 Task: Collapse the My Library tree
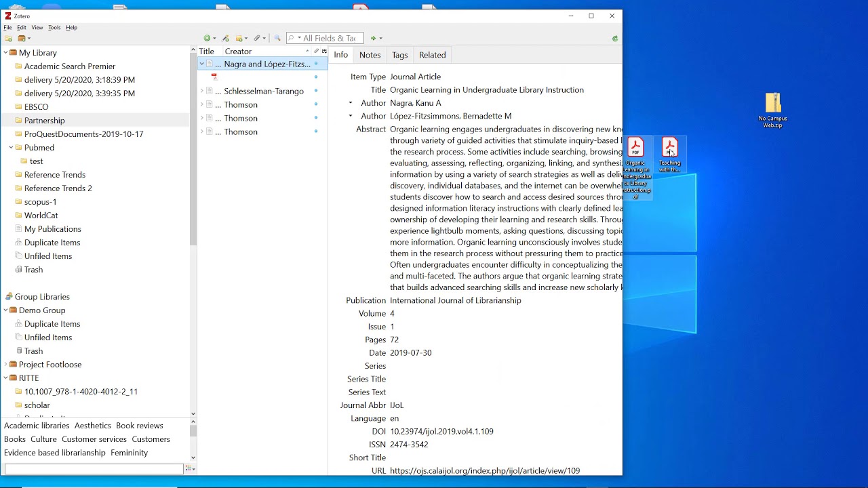click(5, 53)
